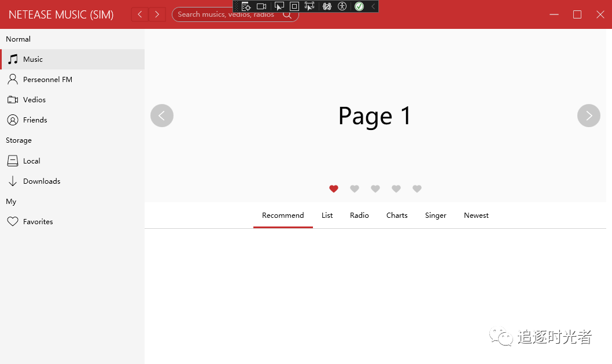The image size is (612, 364).
Task: Switch to the Newest tab
Action: pyautogui.click(x=476, y=216)
